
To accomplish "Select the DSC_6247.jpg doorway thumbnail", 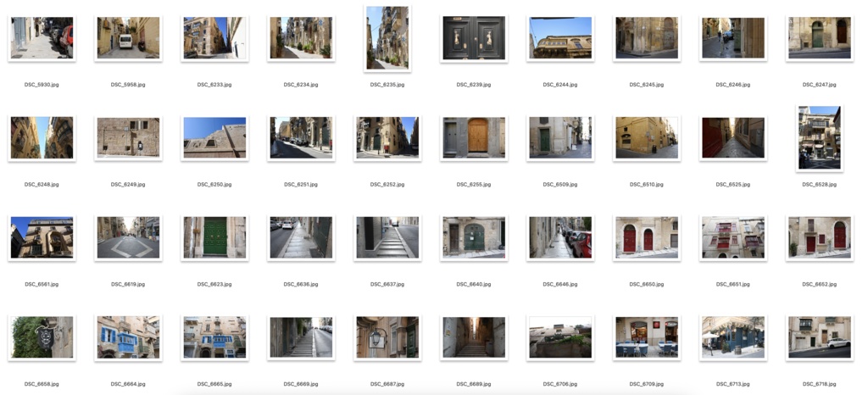I will tap(820, 37).
